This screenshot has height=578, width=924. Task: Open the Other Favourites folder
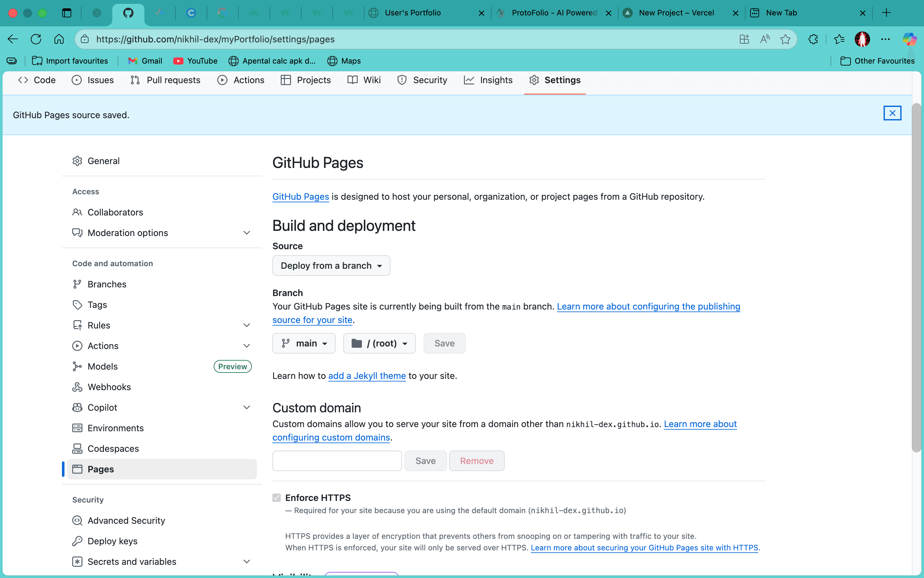point(877,61)
